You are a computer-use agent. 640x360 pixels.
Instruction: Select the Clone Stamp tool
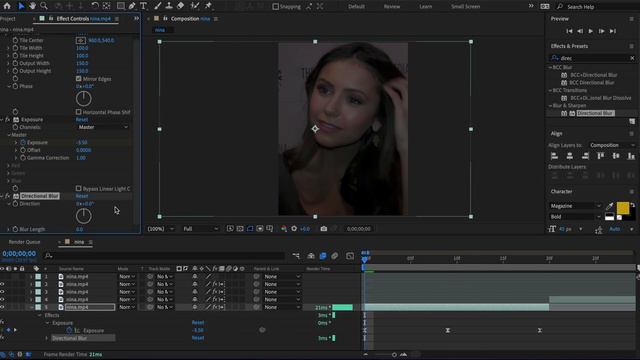coord(169,6)
